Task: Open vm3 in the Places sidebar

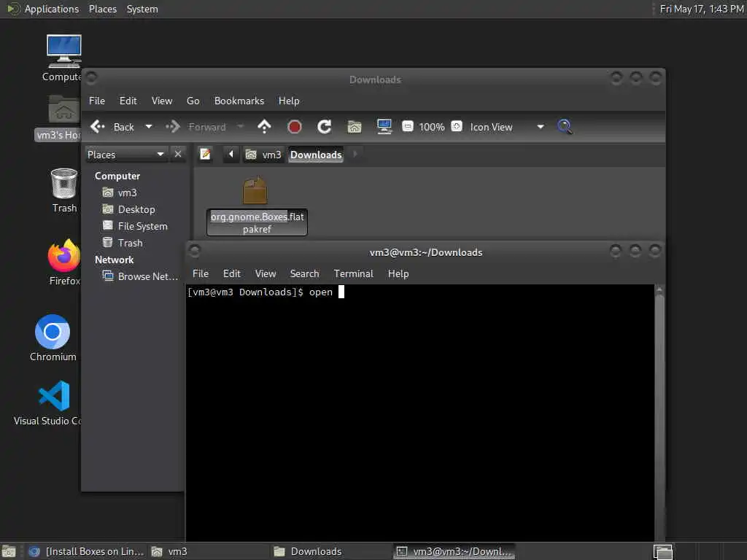Action: coord(127,192)
